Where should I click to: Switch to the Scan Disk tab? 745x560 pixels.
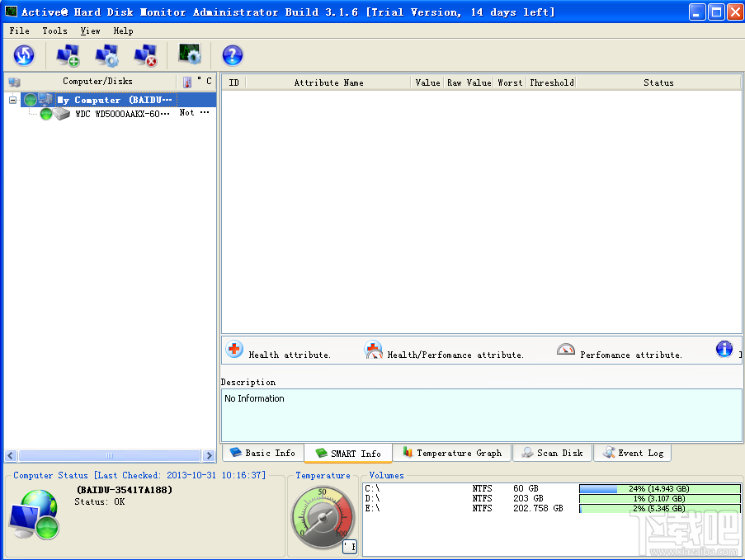pyautogui.click(x=552, y=453)
